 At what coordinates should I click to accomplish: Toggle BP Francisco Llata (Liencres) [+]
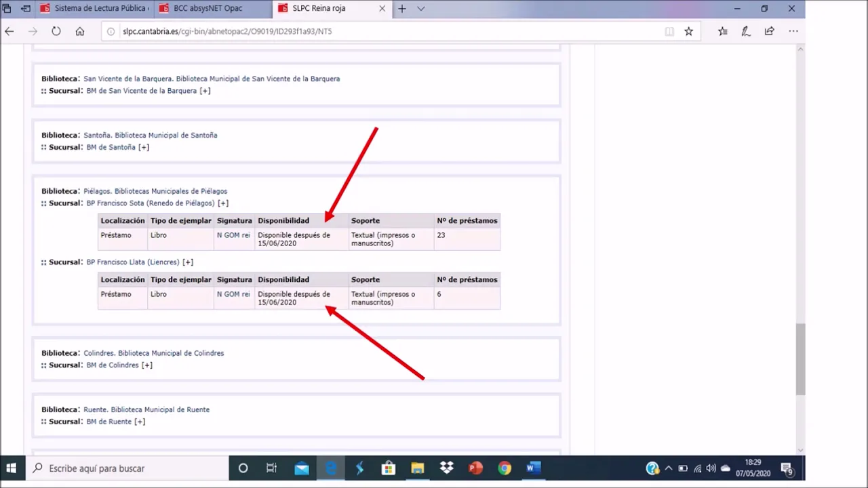point(187,262)
